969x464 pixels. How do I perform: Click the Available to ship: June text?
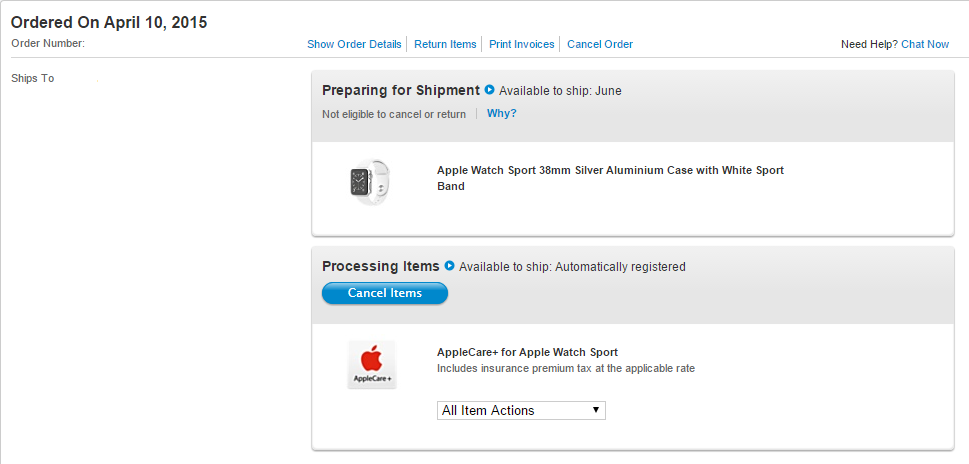coord(561,91)
